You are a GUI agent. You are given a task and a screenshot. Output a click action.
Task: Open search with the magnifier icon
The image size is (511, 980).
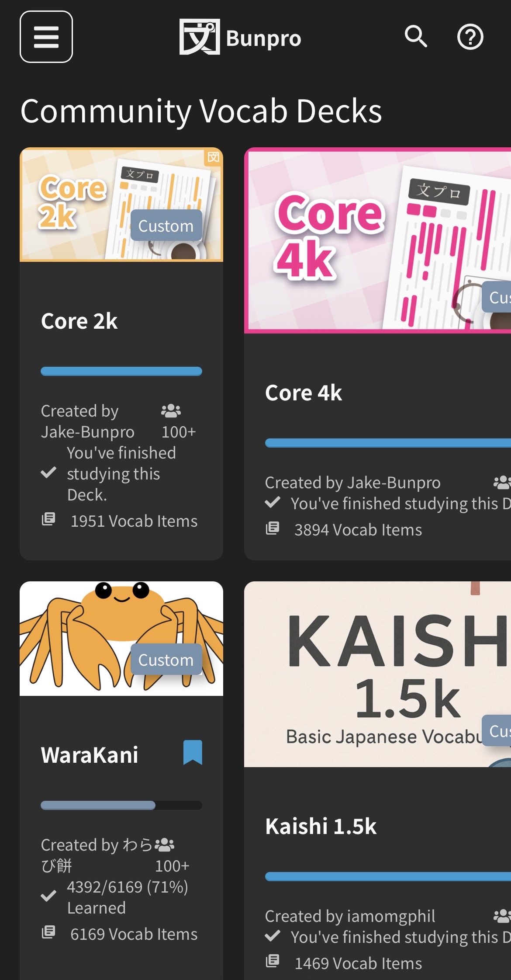pos(415,36)
